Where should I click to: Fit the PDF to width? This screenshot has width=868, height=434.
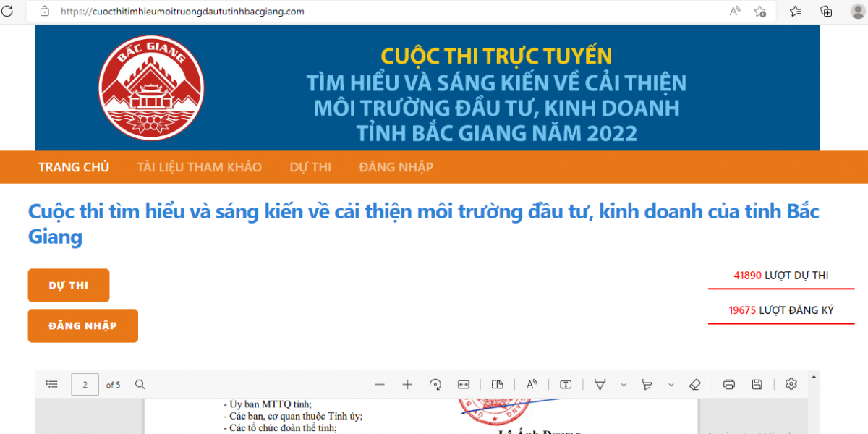click(464, 384)
